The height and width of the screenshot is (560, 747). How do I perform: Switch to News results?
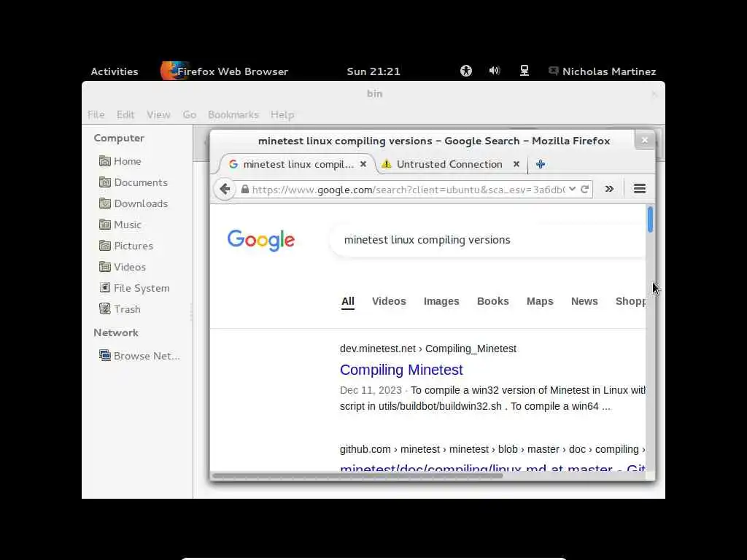coord(584,301)
